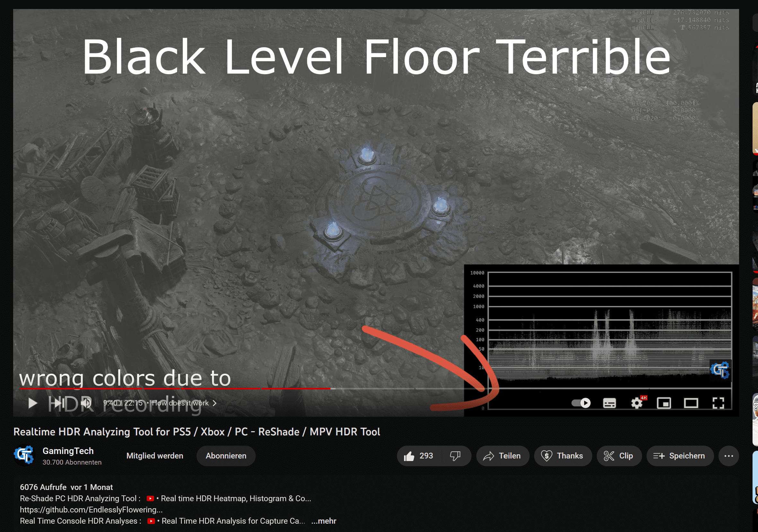Play the paused video
Image resolution: width=758 pixels, height=532 pixels.
pyautogui.click(x=32, y=403)
